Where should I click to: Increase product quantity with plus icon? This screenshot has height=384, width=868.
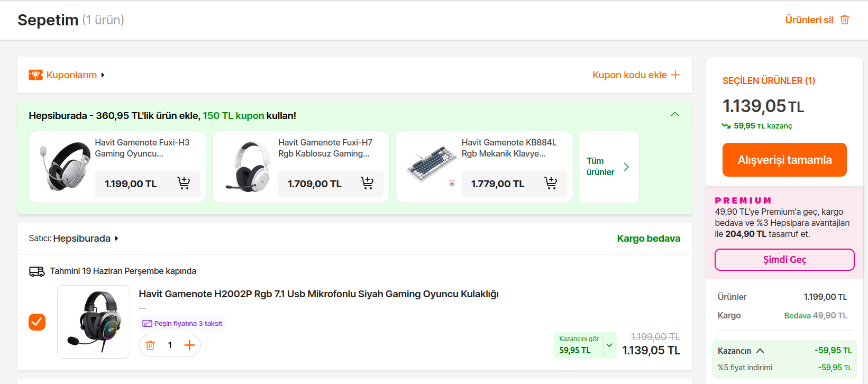click(189, 345)
